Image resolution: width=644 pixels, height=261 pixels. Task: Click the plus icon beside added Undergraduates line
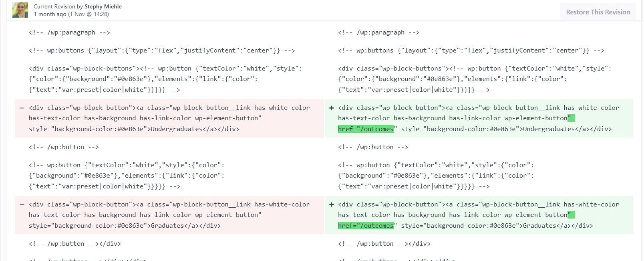coord(331,108)
